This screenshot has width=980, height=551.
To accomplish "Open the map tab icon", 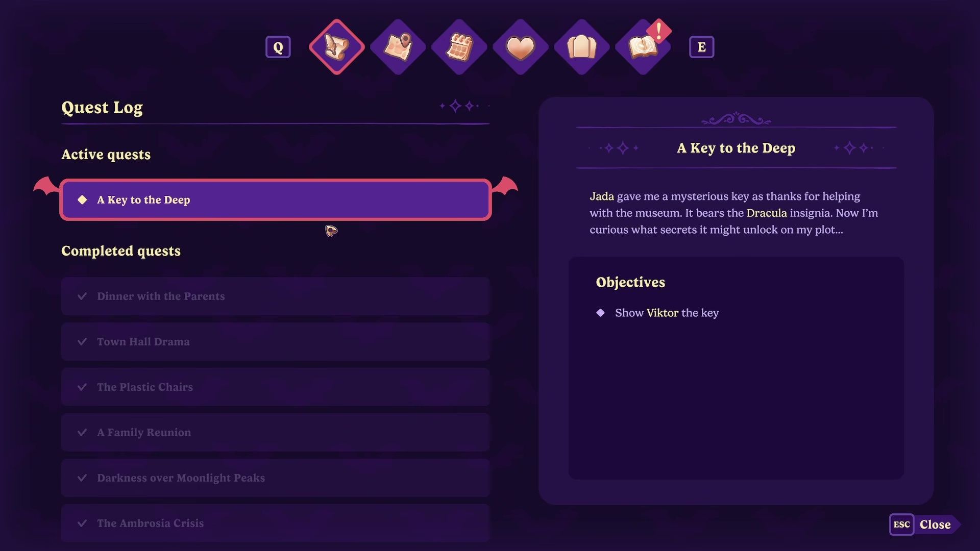I will point(398,47).
